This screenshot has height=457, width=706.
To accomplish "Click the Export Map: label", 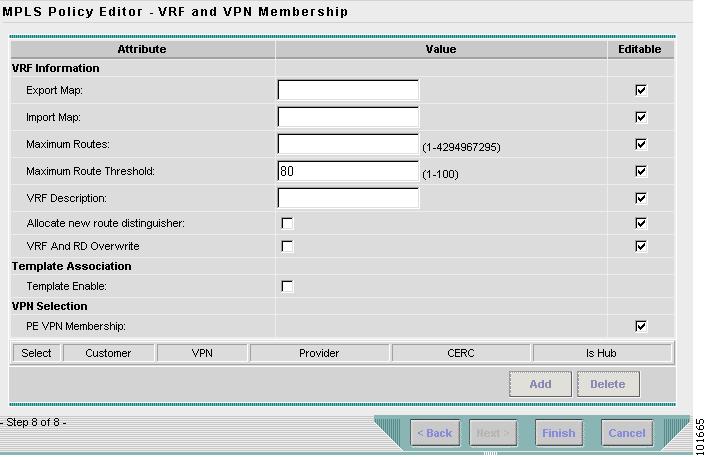I will click(x=54, y=90).
